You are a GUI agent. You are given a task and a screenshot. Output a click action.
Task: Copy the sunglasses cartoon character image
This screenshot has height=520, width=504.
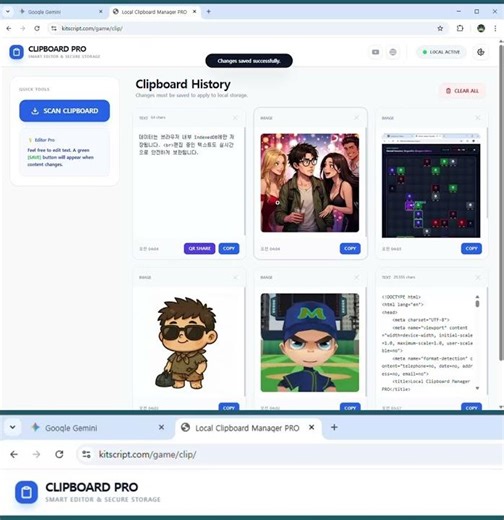(229, 407)
